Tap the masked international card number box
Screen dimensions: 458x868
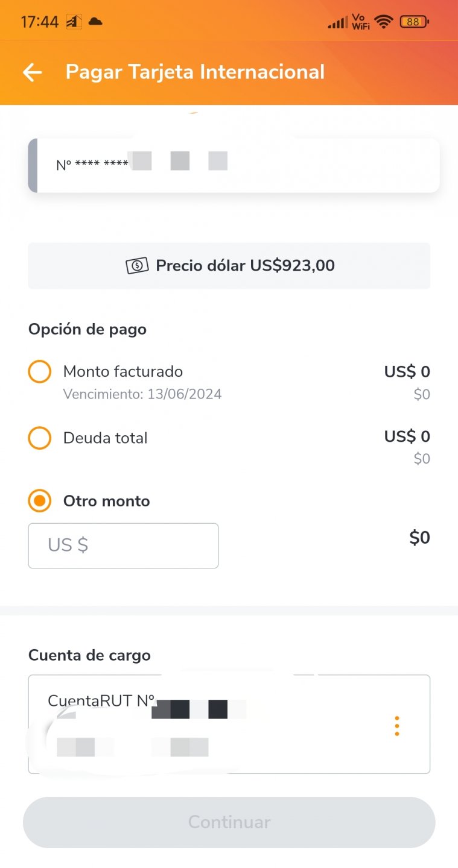pos(234,165)
